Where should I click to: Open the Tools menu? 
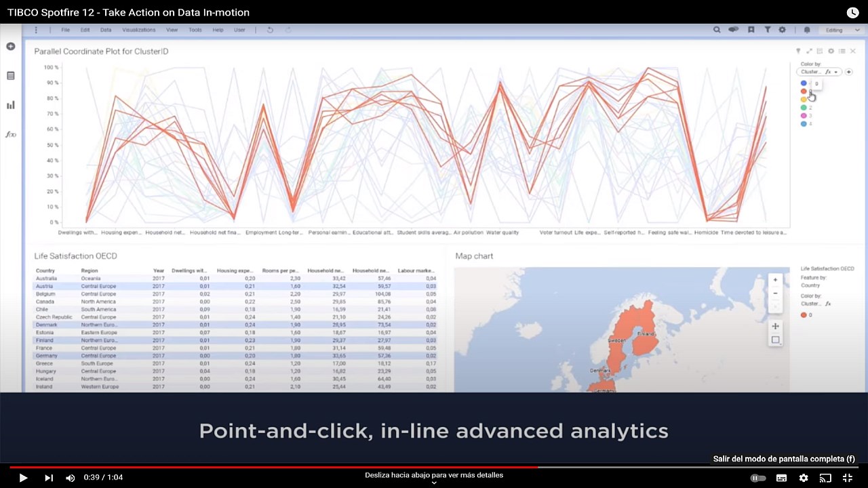point(195,30)
